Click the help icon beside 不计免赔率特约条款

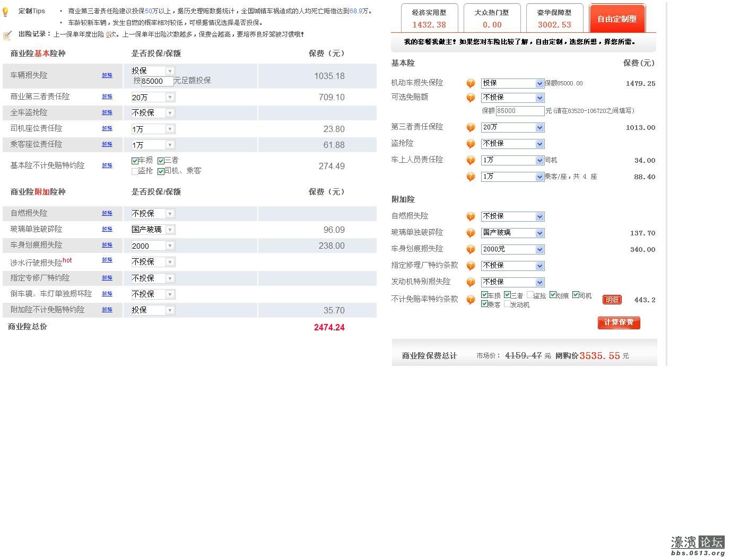(x=471, y=300)
